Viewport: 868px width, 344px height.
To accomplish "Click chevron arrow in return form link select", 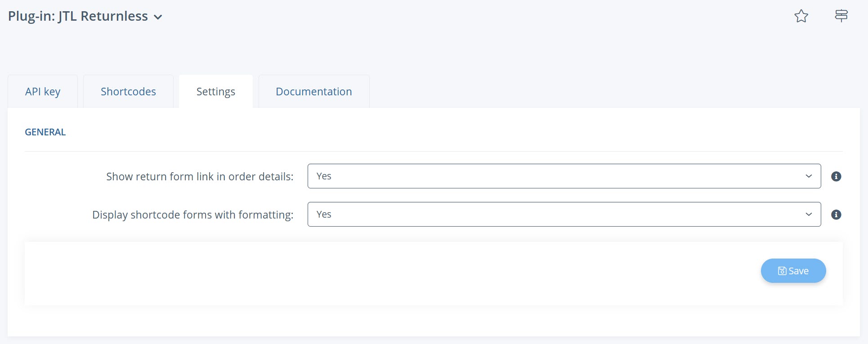I will pos(809,176).
